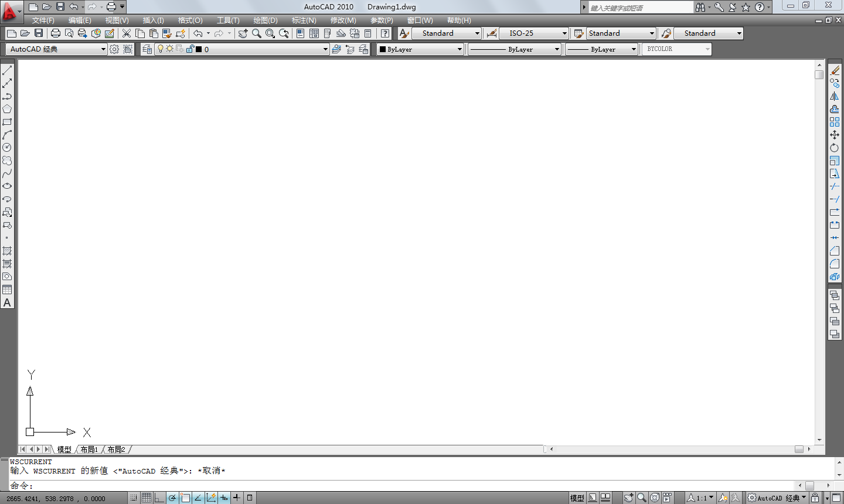This screenshot has width=844, height=504.
Task: Click the drawing area vertical scrollbar thumb
Action: click(x=819, y=74)
